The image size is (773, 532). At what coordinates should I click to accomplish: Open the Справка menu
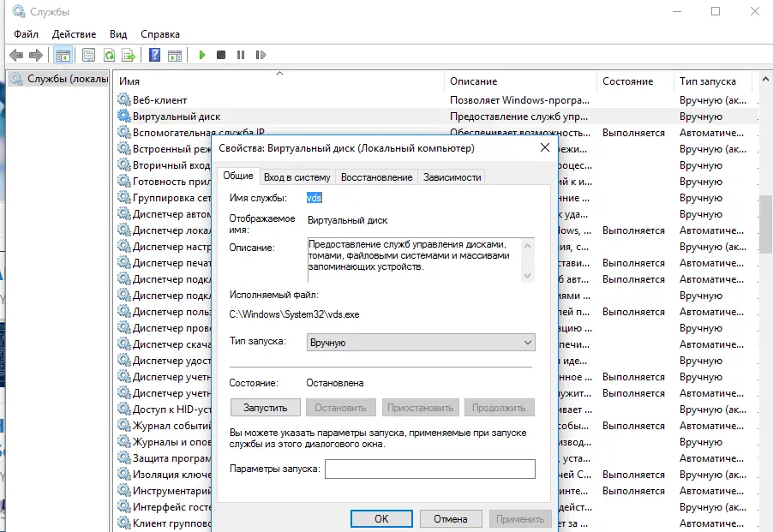160,34
